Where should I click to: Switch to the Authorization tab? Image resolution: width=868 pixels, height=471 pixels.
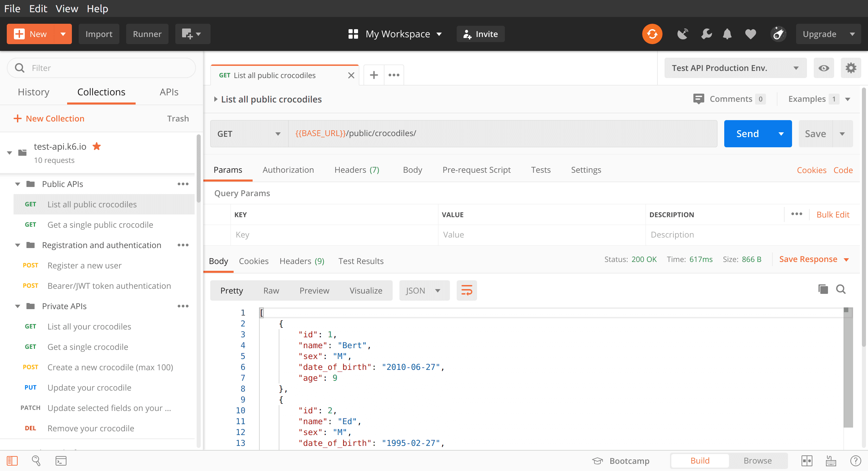tap(288, 170)
